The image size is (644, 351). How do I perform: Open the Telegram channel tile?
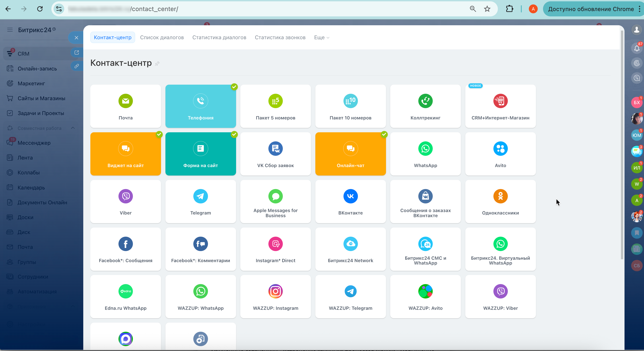click(200, 201)
